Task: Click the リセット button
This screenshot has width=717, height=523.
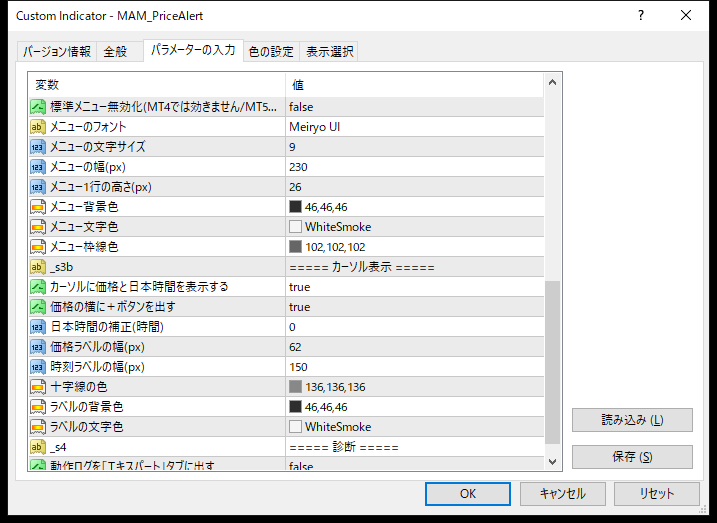Action: (657, 494)
